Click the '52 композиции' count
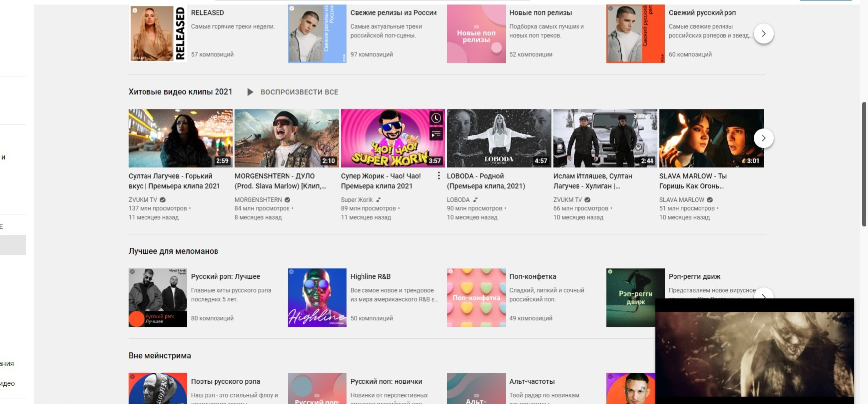The width and height of the screenshot is (868, 404). coord(531,54)
